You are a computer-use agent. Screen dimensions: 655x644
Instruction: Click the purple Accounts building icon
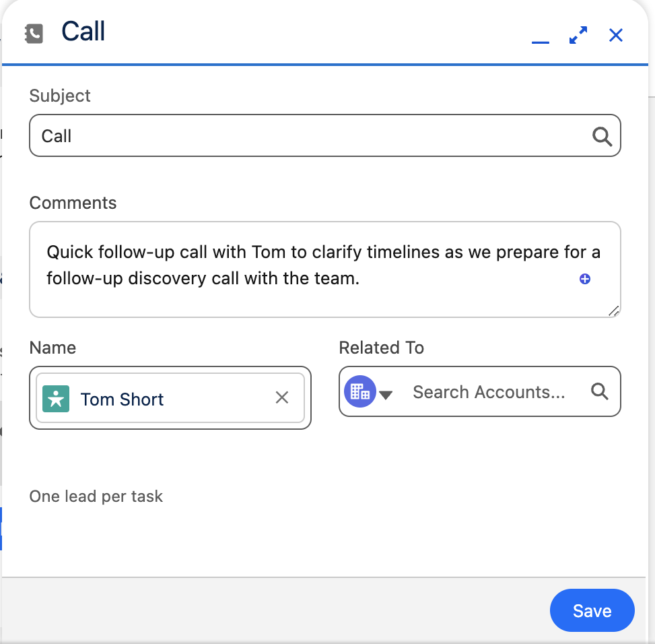click(359, 391)
